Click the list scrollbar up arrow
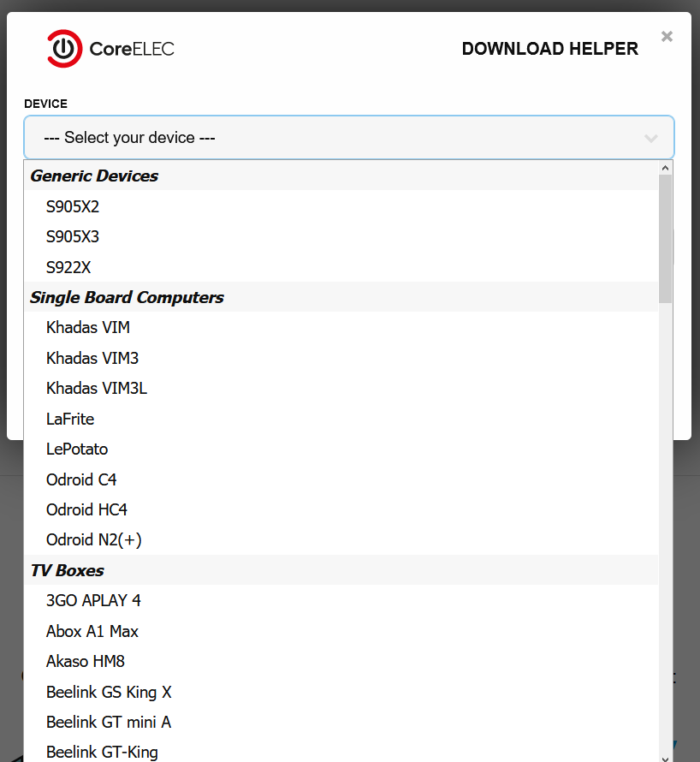 tap(665, 168)
